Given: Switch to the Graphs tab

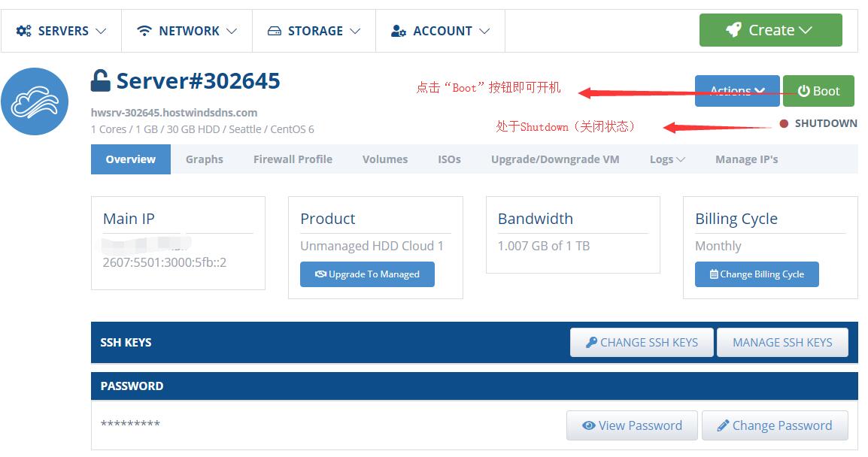Looking at the screenshot, I should pyautogui.click(x=204, y=159).
